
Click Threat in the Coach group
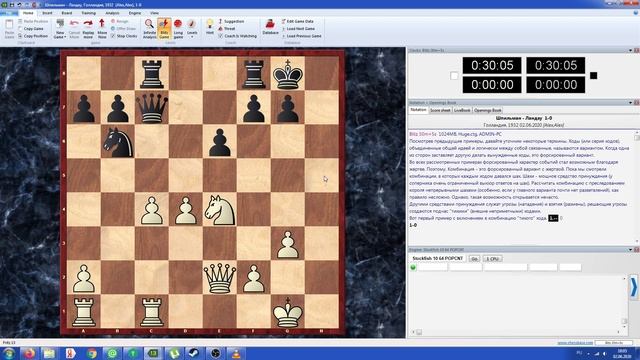227,29
